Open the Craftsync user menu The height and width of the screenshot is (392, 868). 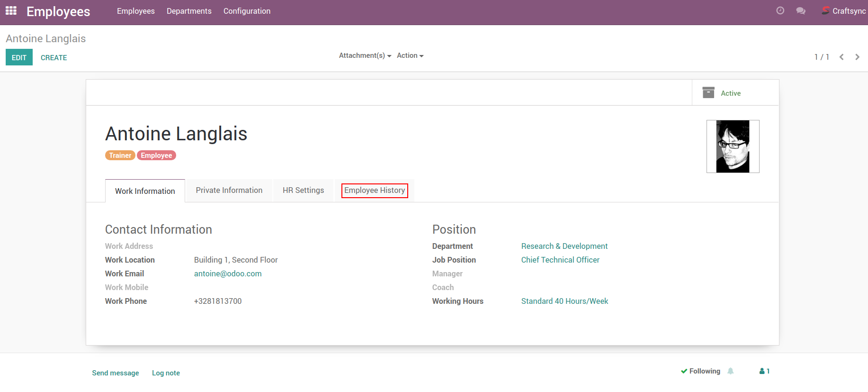(843, 11)
